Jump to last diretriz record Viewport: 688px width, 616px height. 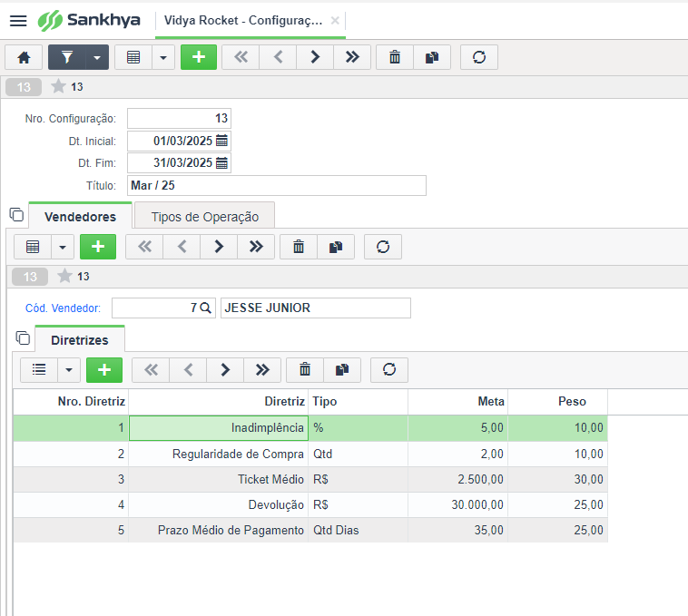[x=262, y=370]
